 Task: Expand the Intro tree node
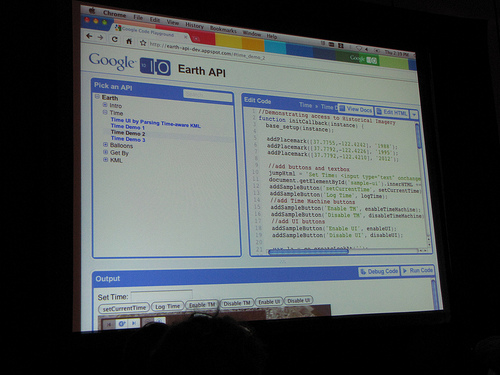tap(105, 105)
